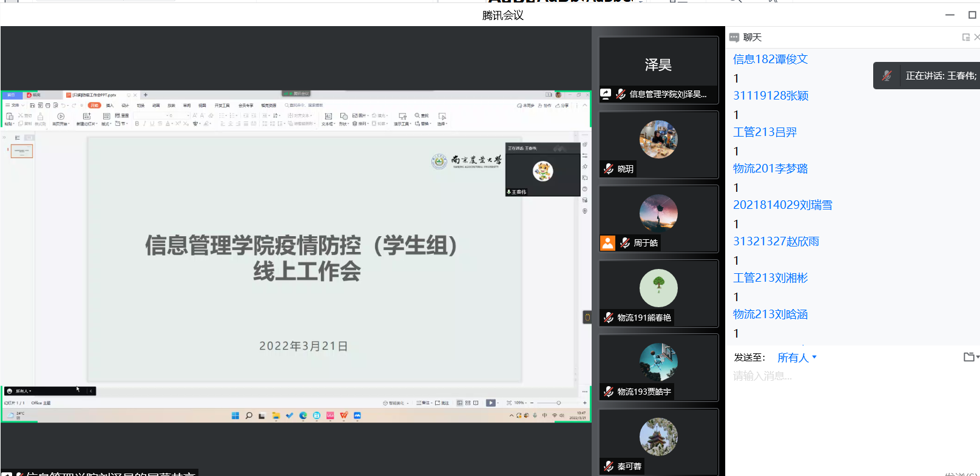Open the file folder icon in chat
The height and width of the screenshot is (476, 980).
click(x=969, y=357)
